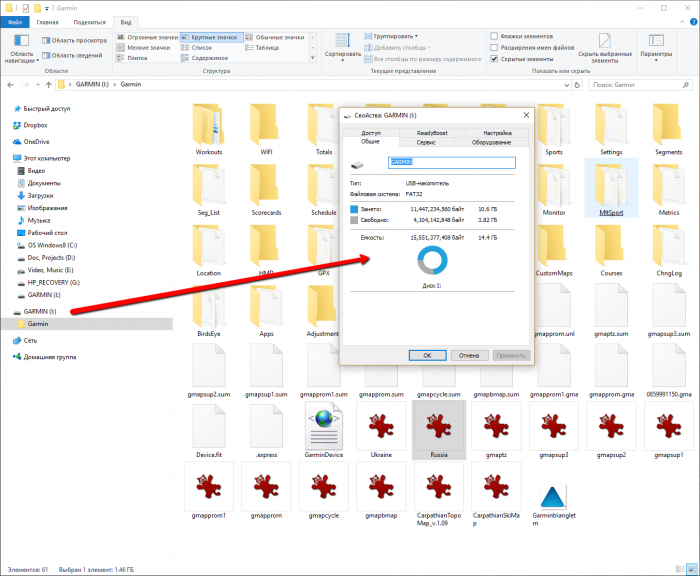The image size is (700, 576).
Task: Open the WIFI folder
Action: coord(266,129)
